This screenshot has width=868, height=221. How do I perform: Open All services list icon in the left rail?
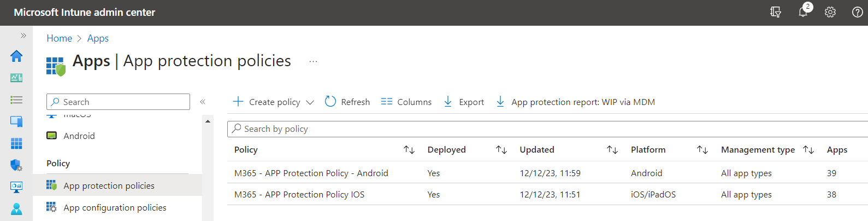[x=16, y=100]
